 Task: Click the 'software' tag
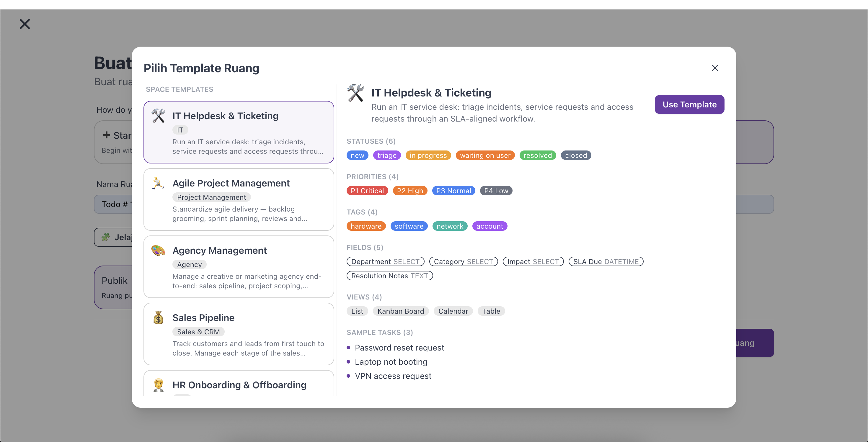[409, 226]
